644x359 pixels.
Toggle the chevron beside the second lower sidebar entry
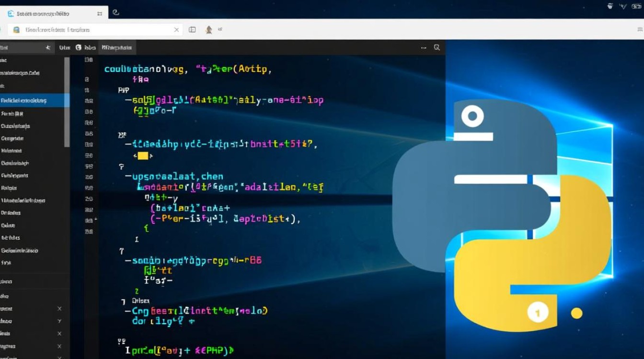tap(59, 321)
